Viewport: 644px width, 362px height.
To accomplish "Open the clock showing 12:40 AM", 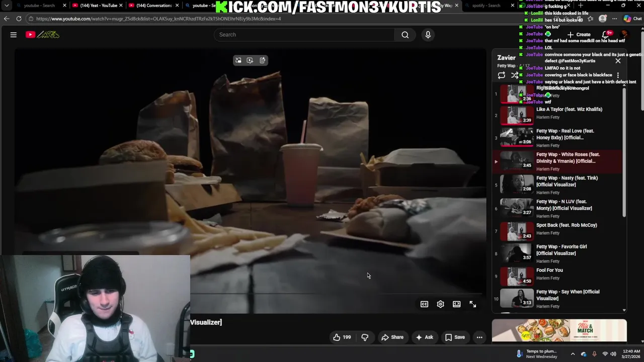I will [630, 354].
